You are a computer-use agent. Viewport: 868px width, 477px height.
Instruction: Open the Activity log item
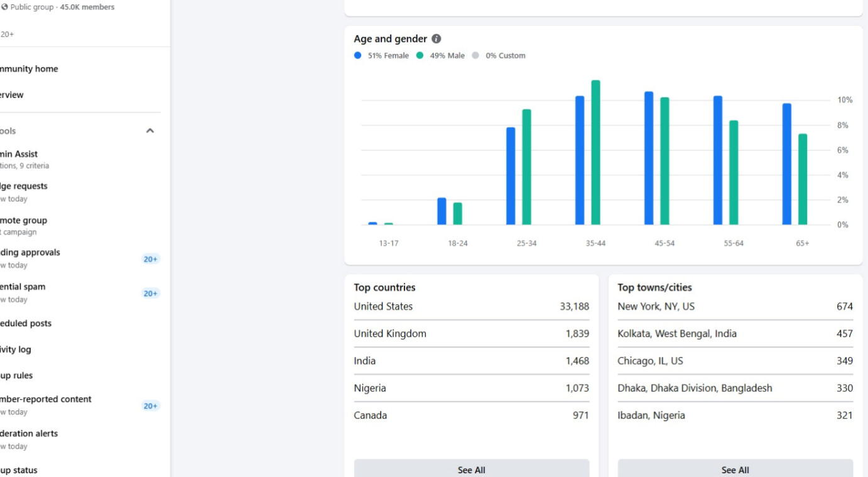click(16, 349)
